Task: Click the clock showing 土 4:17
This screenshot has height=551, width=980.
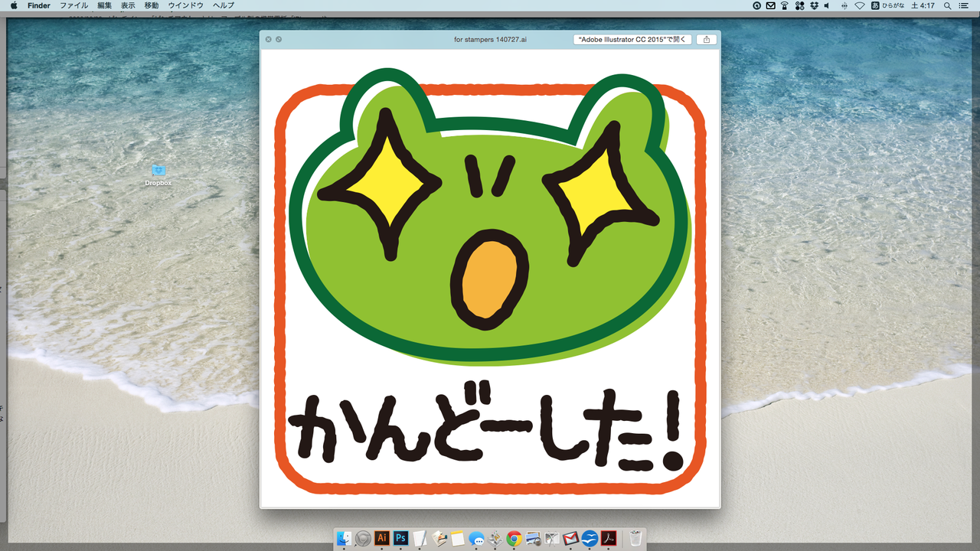Action: click(x=923, y=5)
